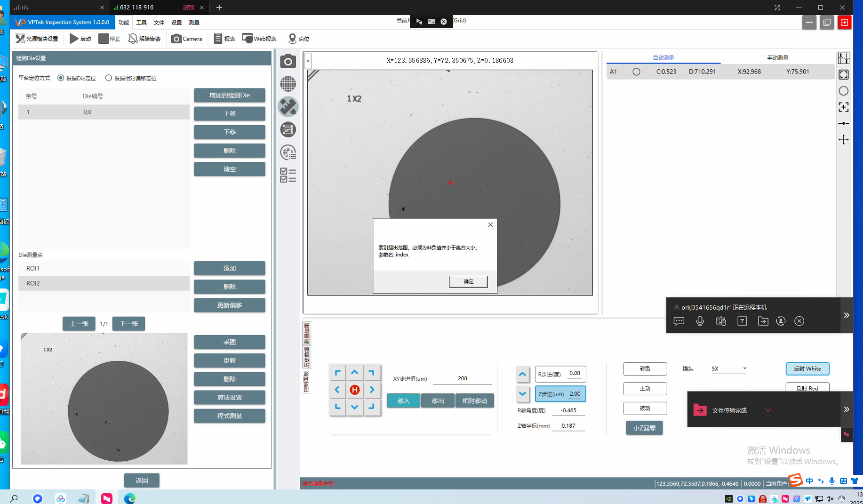Click the 程式测量 button
The width and height of the screenshot is (863, 504).
coord(229,416)
